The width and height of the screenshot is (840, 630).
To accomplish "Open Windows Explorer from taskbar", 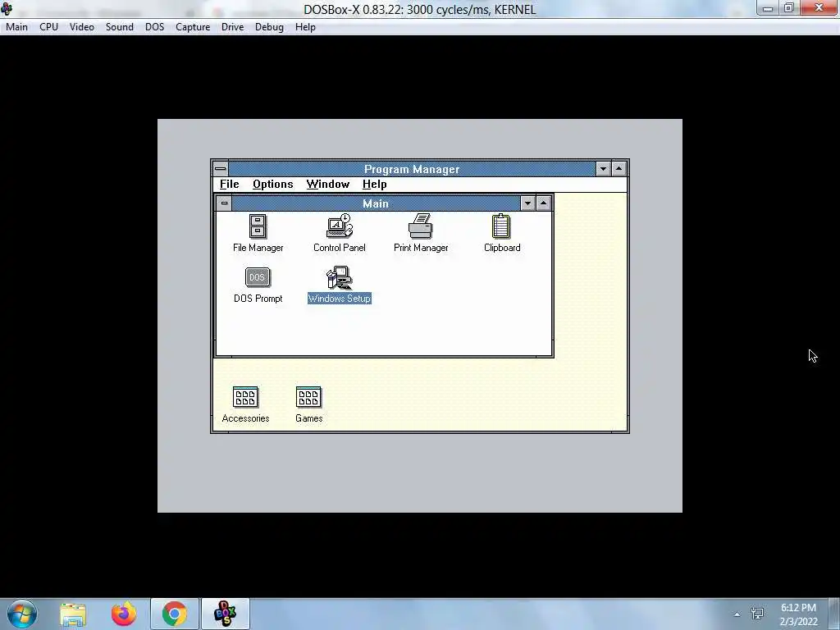I will coord(73,614).
